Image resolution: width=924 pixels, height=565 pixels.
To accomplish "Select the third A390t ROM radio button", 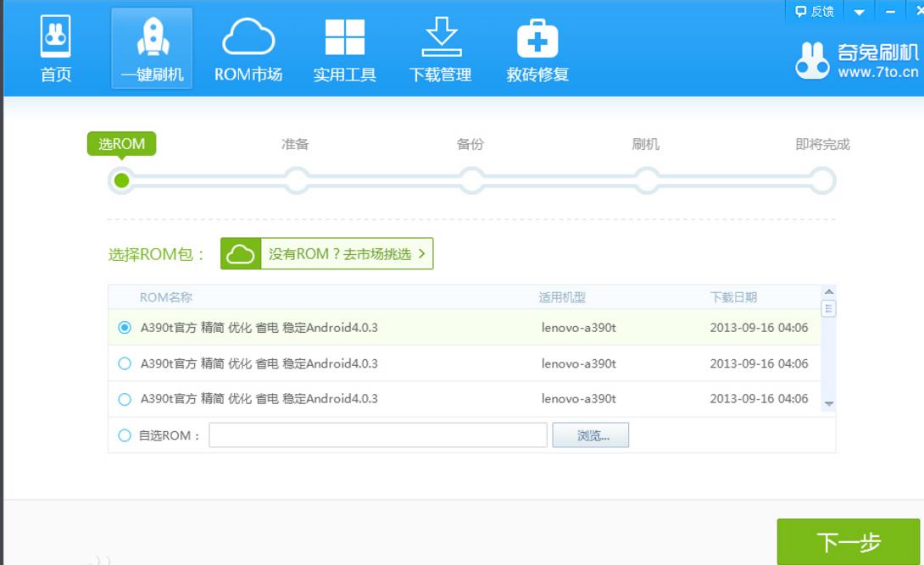I will point(125,399).
